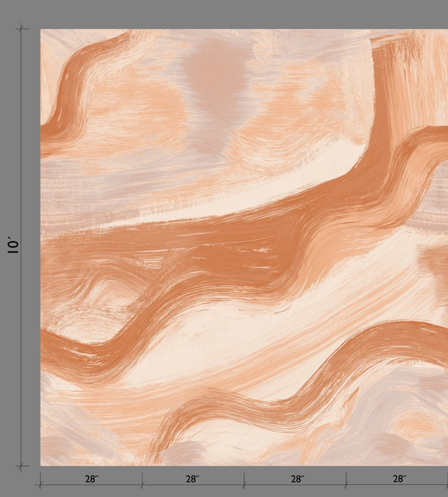Click top tick mark of height dimension line
This screenshot has height=497, width=448.
click(x=21, y=29)
